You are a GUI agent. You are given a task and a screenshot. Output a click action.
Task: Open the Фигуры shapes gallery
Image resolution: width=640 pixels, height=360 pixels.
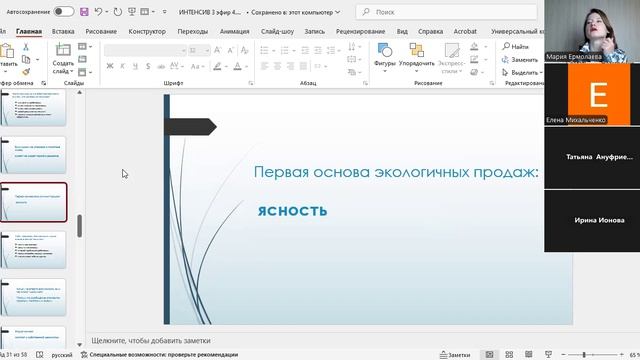point(384,58)
